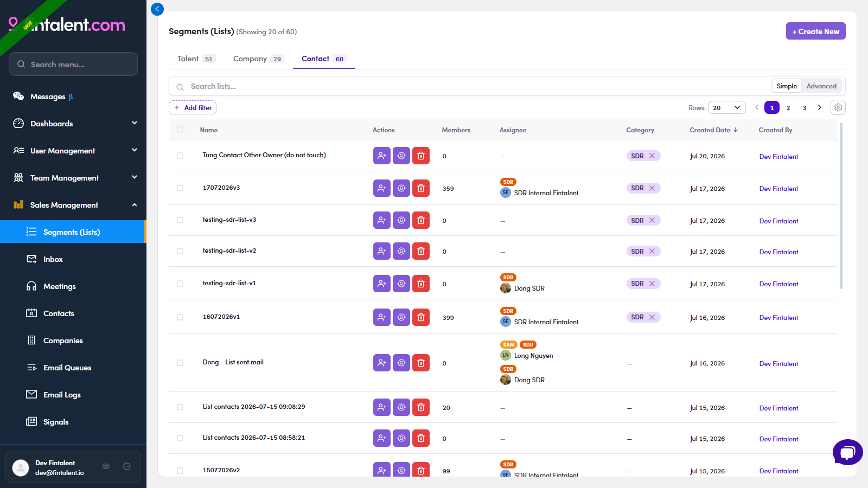Go to next page arrow in pagination

820,107
